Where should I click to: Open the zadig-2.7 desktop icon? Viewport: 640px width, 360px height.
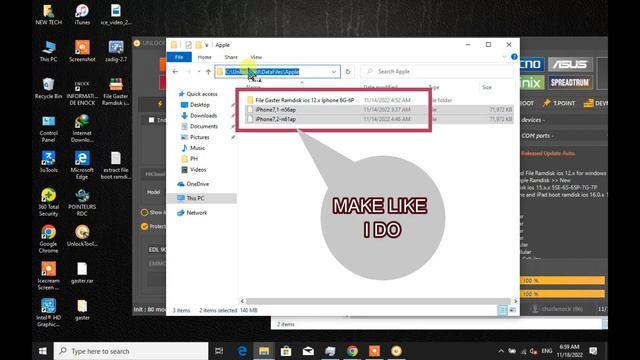pyautogui.click(x=116, y=51)
